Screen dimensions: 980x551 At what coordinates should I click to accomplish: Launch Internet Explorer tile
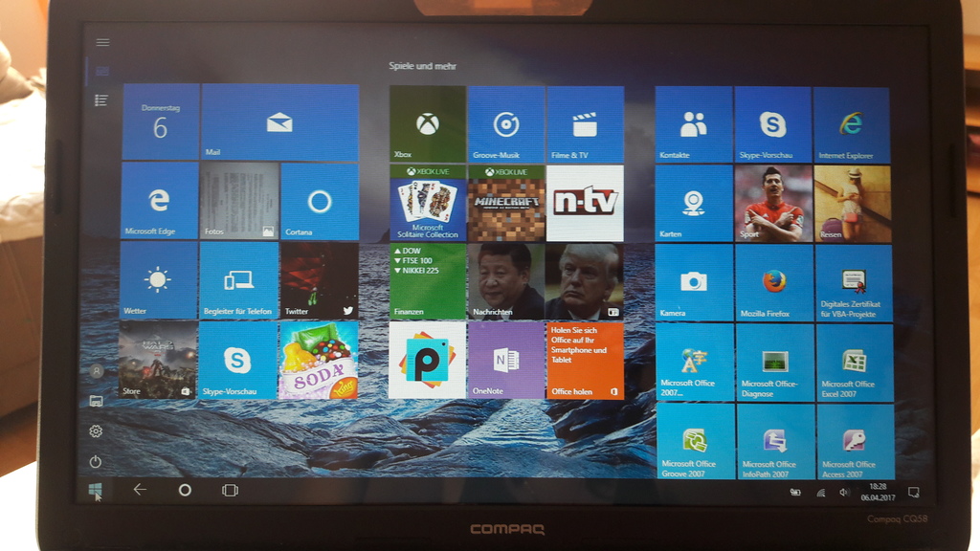tap(851, 125)
